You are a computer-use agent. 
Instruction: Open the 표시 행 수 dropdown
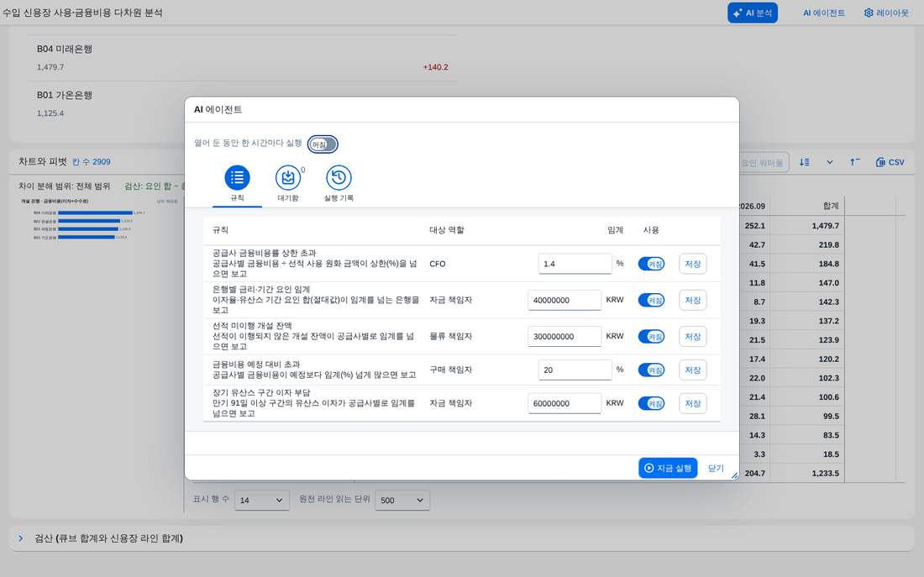tap(262, 501)
